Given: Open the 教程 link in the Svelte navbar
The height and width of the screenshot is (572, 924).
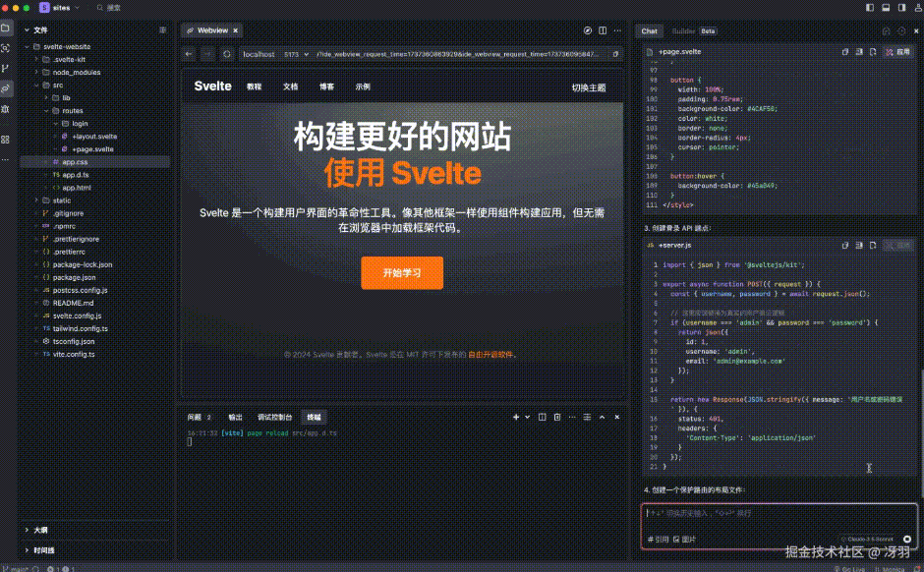Looking at the screenshot, I should 254,86.
